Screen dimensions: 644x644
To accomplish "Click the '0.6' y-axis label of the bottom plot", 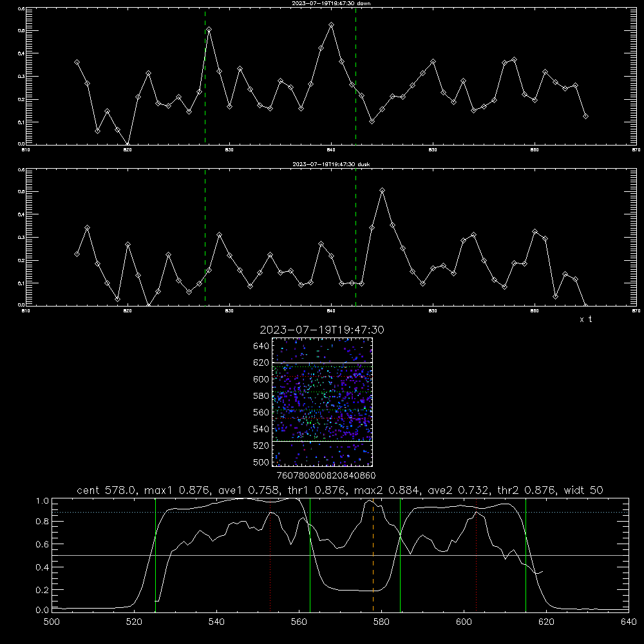I will (x=43, y=544).
